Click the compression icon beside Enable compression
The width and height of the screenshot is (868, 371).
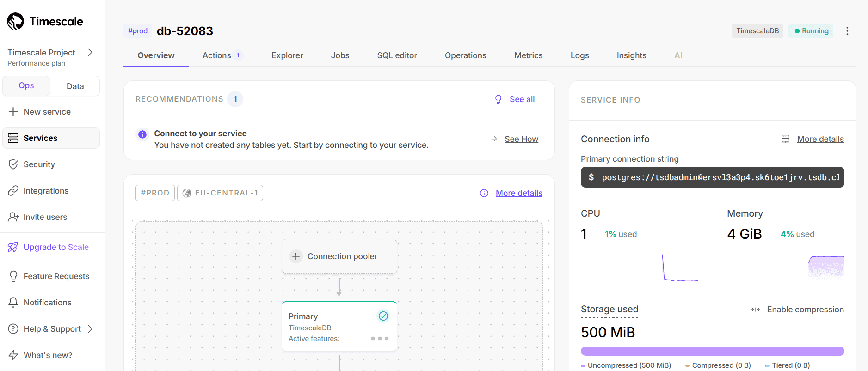[x=756, y=310]
